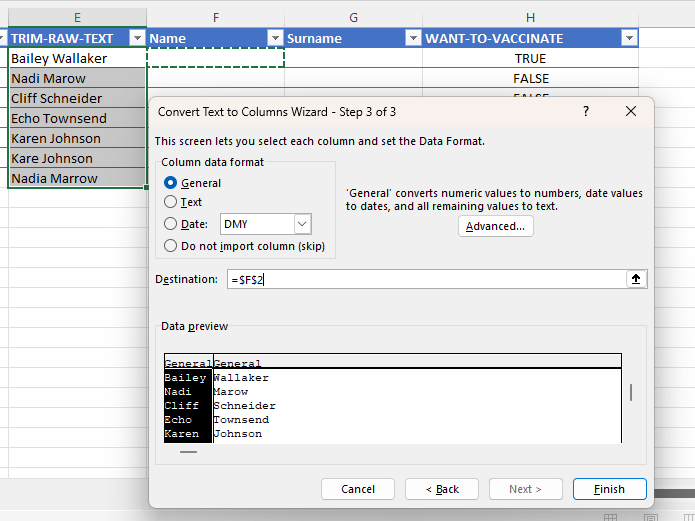
Task: Click Schneider in the data preview
Action: 244,406
